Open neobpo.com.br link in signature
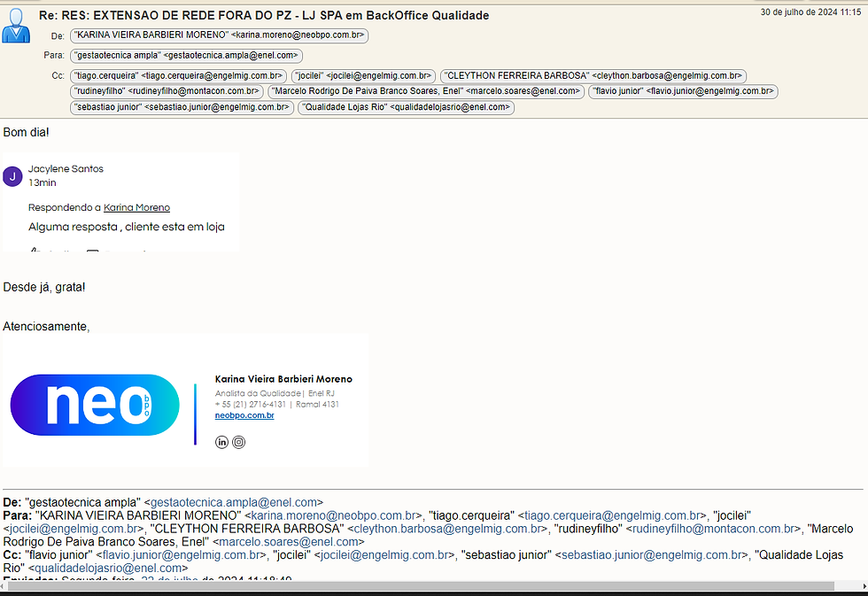This screenshot has width=868, height=596. (x=244, y=415)
